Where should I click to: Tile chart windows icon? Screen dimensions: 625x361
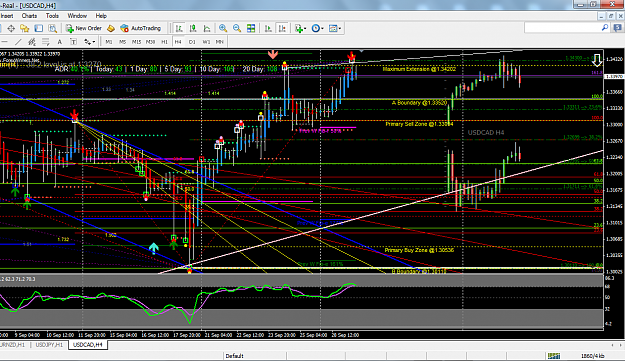point(251,28)
